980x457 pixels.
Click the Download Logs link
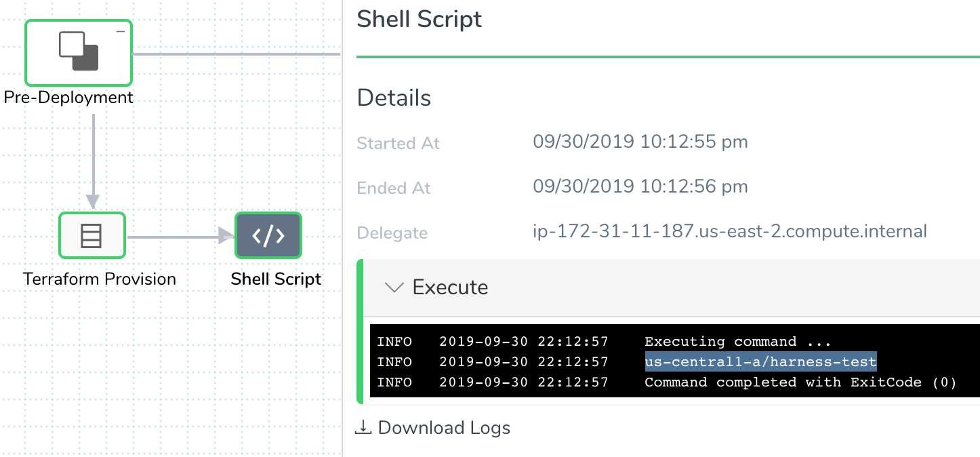point(444,428)
